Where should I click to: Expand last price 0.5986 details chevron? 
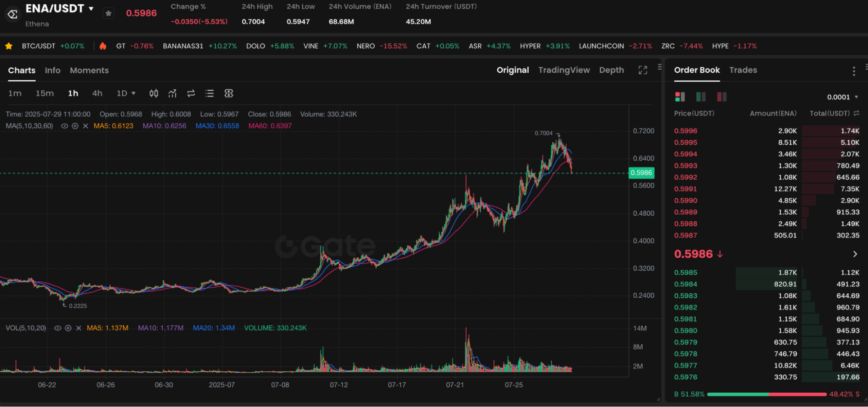[855, 254]
